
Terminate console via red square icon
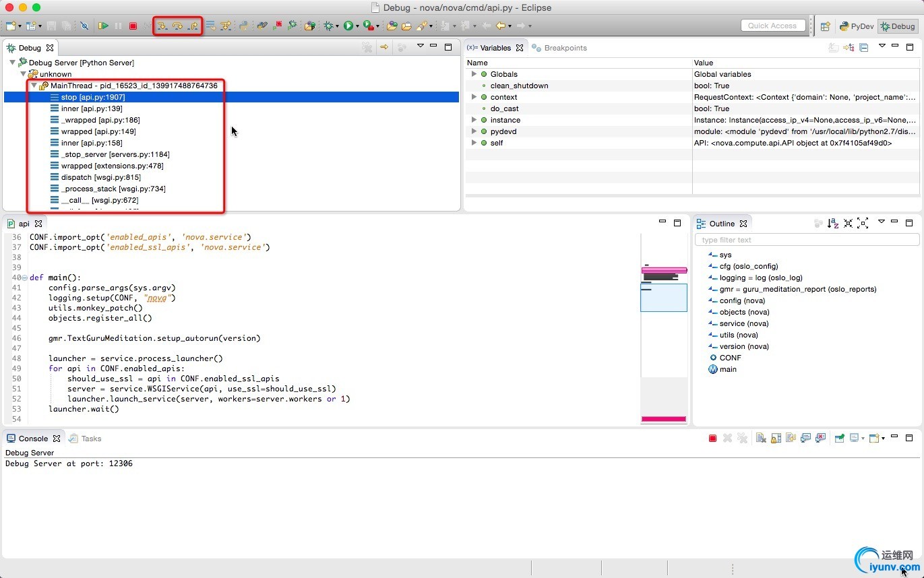pyautogui.click(x=712, y=439)
